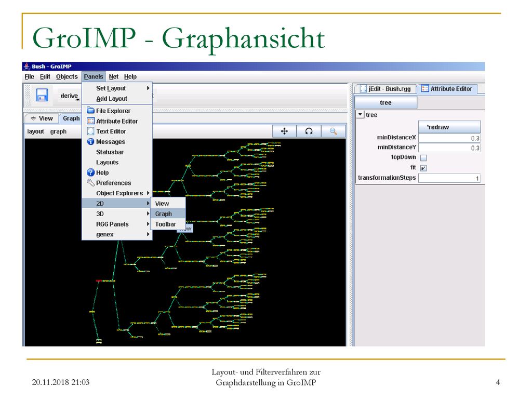Expand the 2D submenu entry
This screenshot has width=532, height=399.
click(117, 204)
